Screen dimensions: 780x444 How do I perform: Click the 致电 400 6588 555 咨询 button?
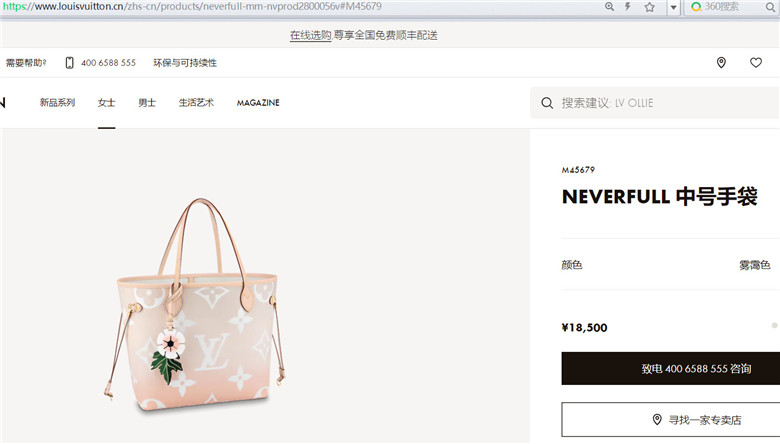671,368
